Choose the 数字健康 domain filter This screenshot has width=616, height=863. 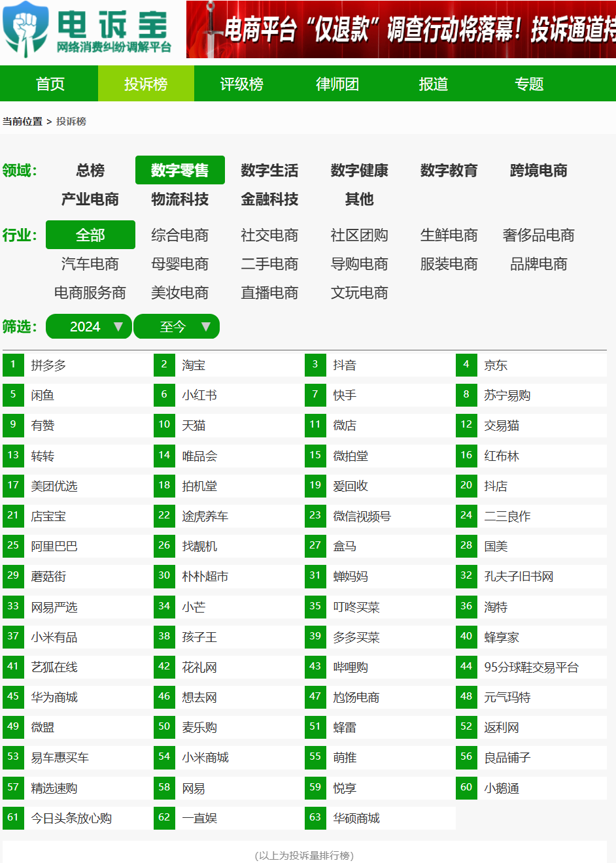359,170
